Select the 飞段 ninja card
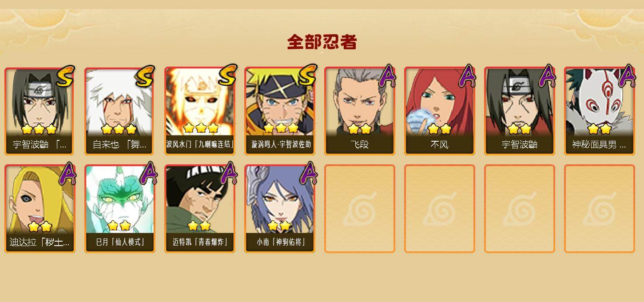The width and height of the screenshot is (644, 302). point(360,111)
